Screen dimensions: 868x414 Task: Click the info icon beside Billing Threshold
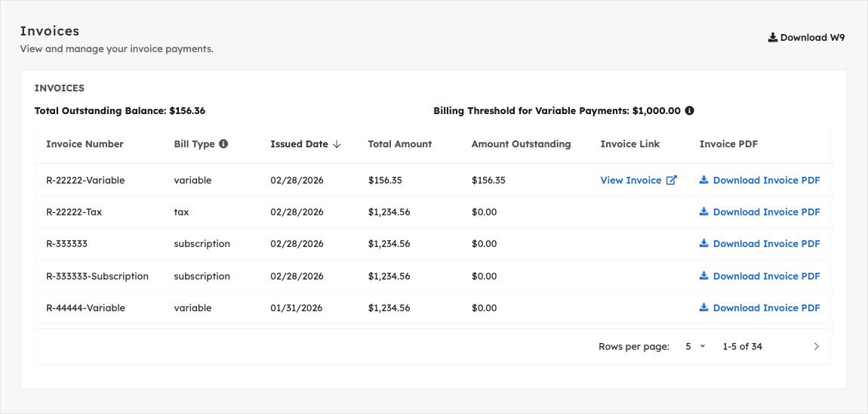[x=689, y=110]
